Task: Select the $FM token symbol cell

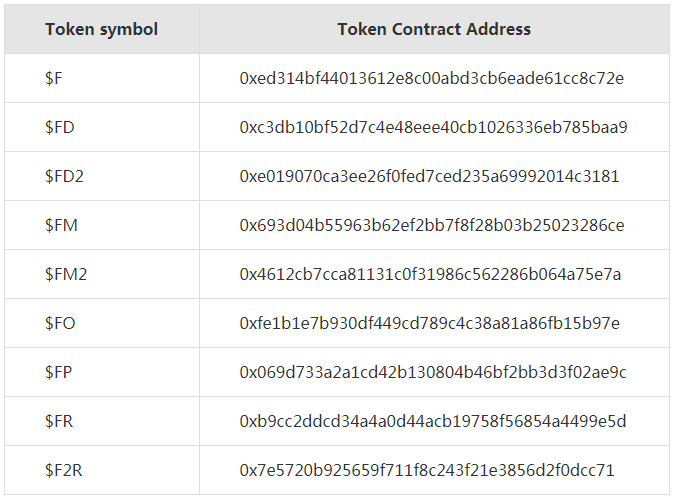Action: point(61,225)
